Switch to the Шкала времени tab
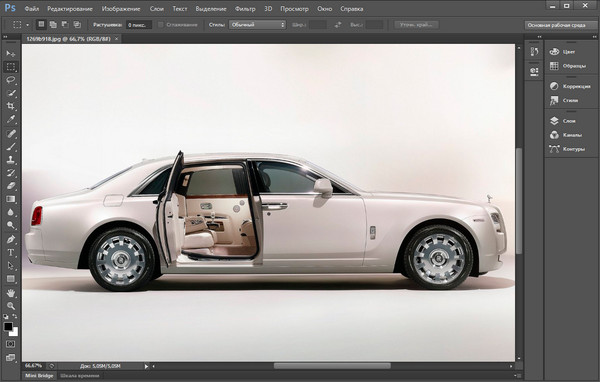 tap(80, 375)
